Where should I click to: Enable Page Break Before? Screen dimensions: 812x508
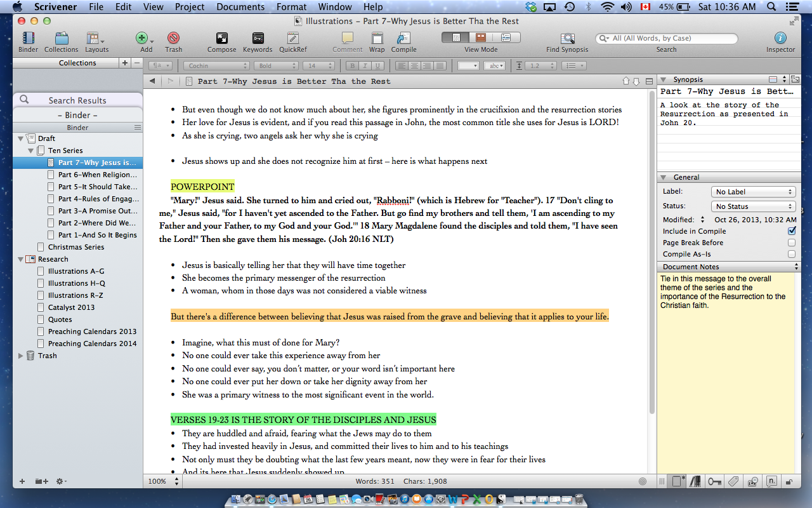click(792, 242)
